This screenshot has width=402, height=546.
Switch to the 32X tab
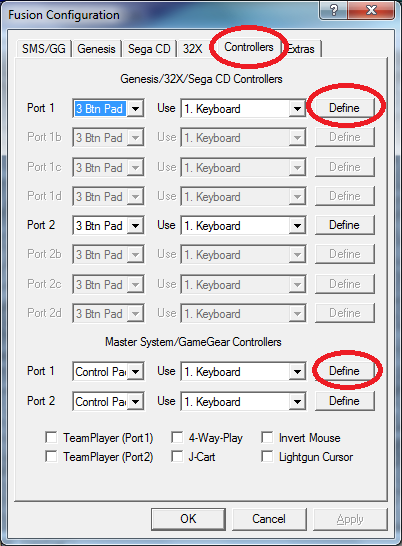coord(192,48)
